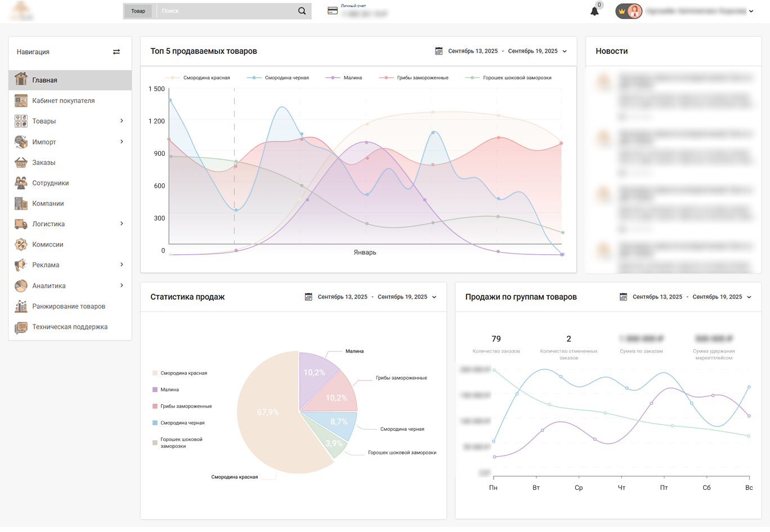
Task: Open user profile dropdown arrow
Action: [751, 11]
